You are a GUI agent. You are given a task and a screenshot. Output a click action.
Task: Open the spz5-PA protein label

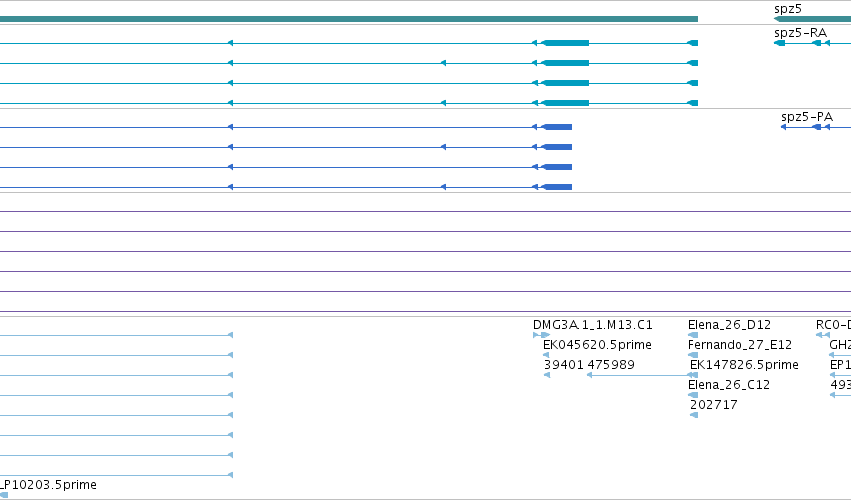(807, 117)
